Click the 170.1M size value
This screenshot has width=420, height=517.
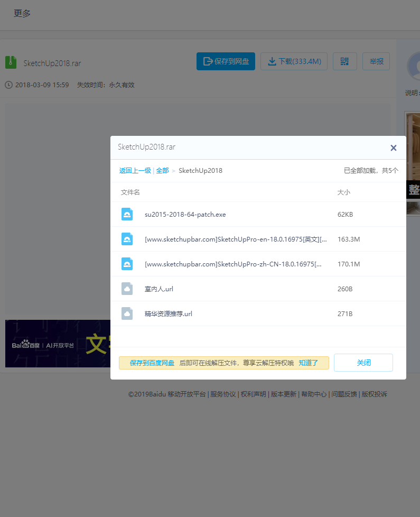(349, 264)
